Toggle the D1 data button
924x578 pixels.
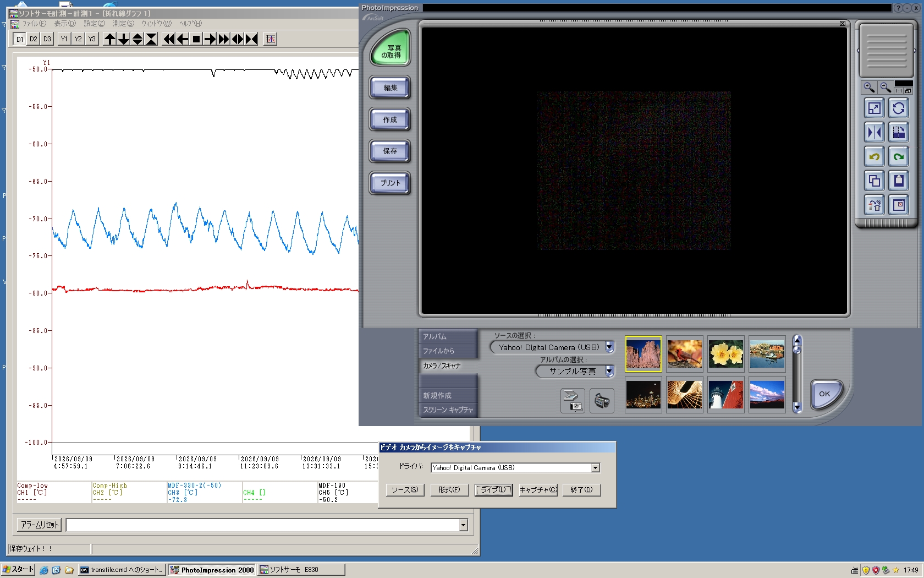20,39
